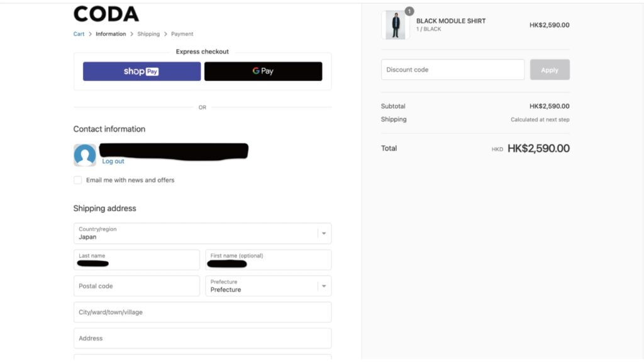Click the item quantity badge on the shirt

click(x=409, y=11)
